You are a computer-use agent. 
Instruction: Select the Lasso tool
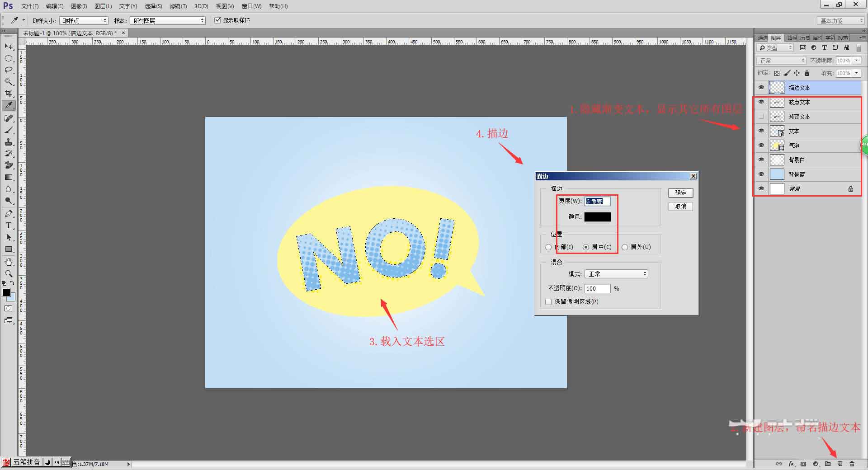point(9,70)
